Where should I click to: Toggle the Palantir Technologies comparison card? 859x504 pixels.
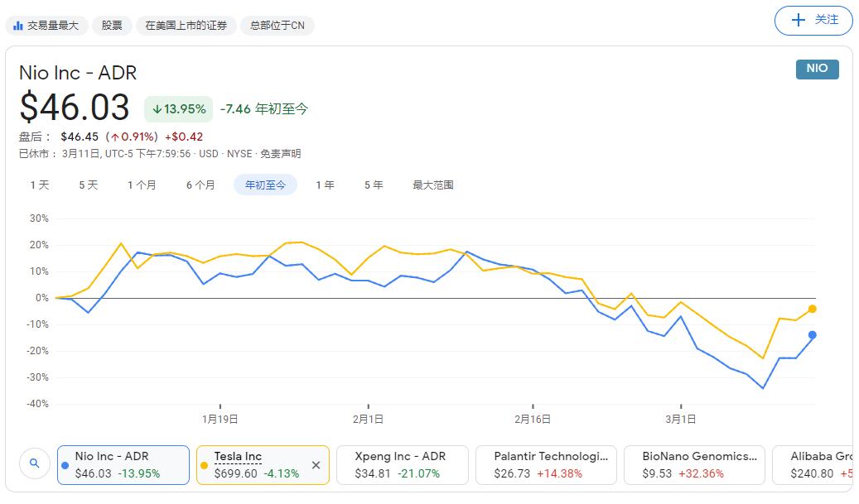547,465
